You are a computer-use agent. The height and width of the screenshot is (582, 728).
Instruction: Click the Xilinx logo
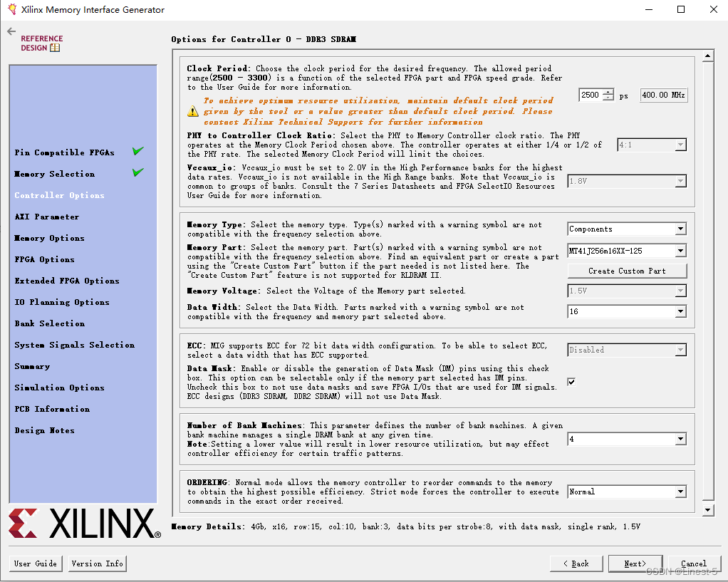click(x=84, y=524)
